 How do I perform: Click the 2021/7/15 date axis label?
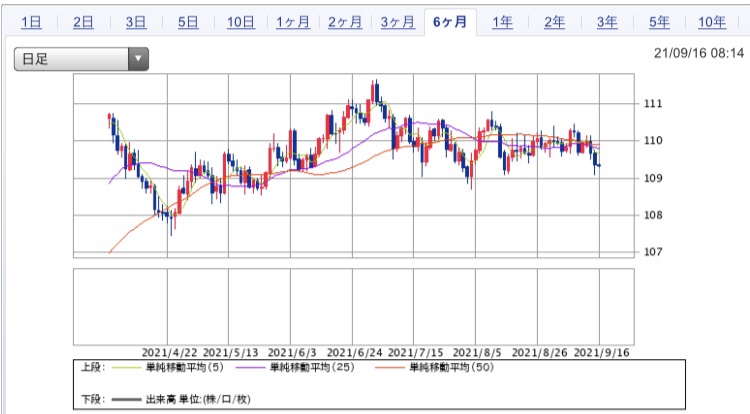point(415,353)
